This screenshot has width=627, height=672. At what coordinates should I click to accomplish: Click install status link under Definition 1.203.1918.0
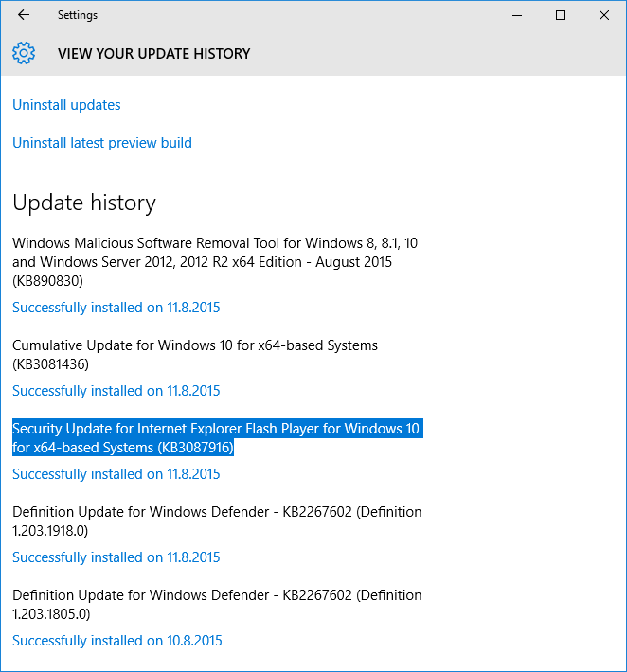coord(116,557)
